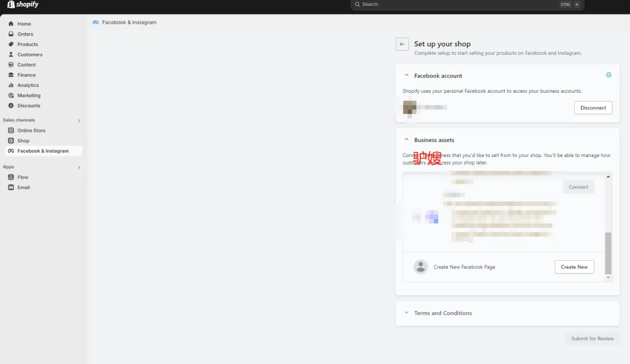Click the Discounts badge icon

(x=11, y=106)
